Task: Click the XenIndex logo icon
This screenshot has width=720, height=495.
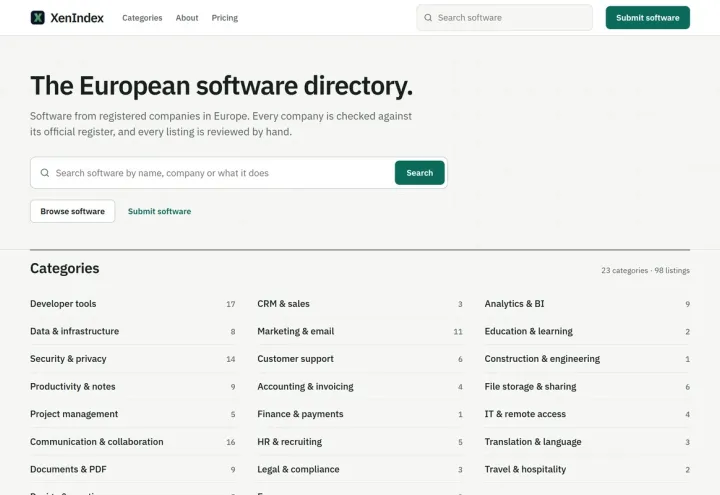Action: click(37, 18)
